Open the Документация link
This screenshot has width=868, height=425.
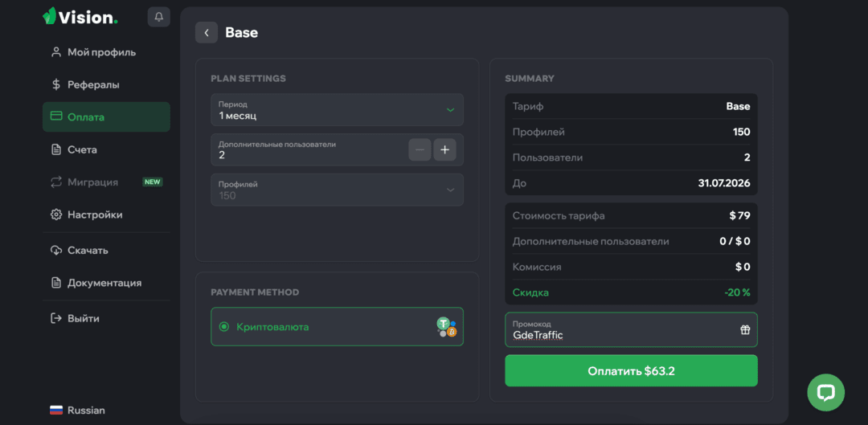[106, 283]
